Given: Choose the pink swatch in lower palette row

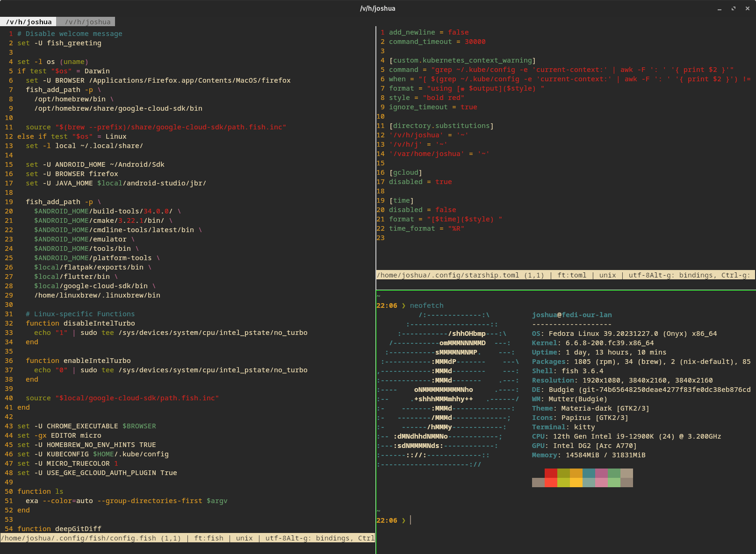Looking at the screenshot, I should (601, 483).
